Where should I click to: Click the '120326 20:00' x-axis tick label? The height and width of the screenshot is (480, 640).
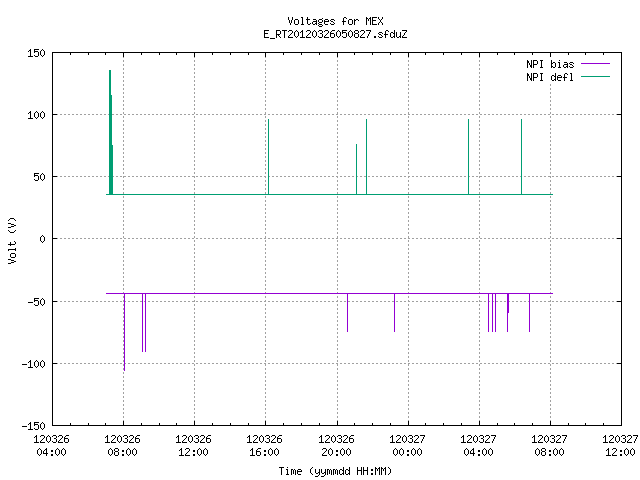[x=336, y=446]
